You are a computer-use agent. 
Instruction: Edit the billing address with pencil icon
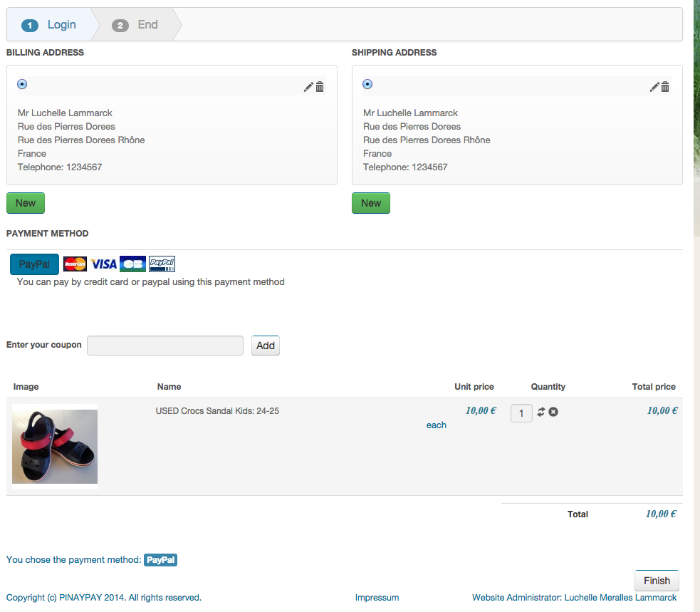pos(308,87)
